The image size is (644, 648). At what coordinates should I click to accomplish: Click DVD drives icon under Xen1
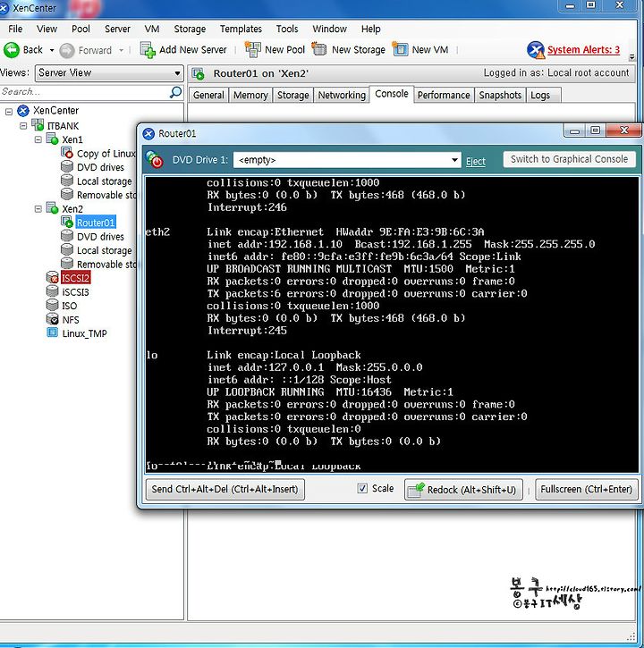(x=67, y=166)
